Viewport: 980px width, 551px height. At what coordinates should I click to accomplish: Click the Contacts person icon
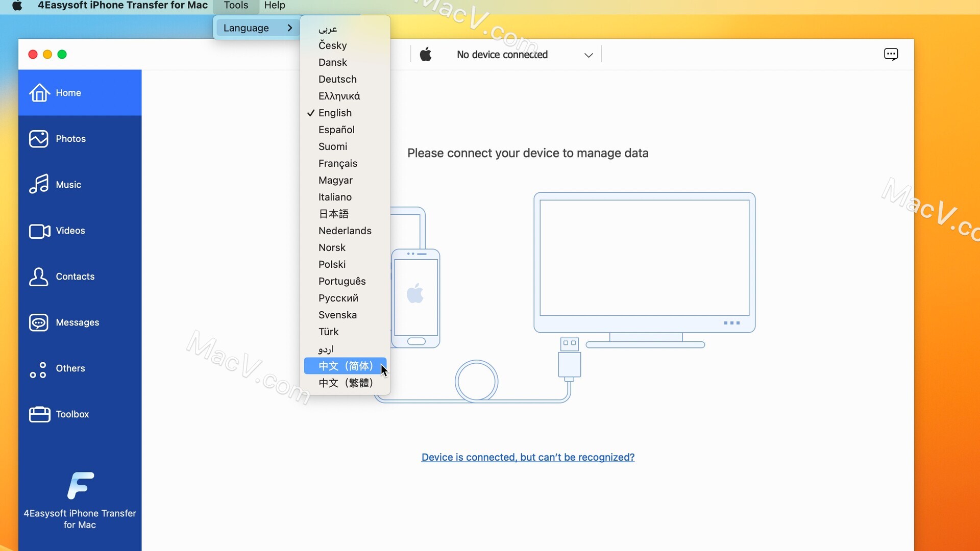(x=39, y=277)
